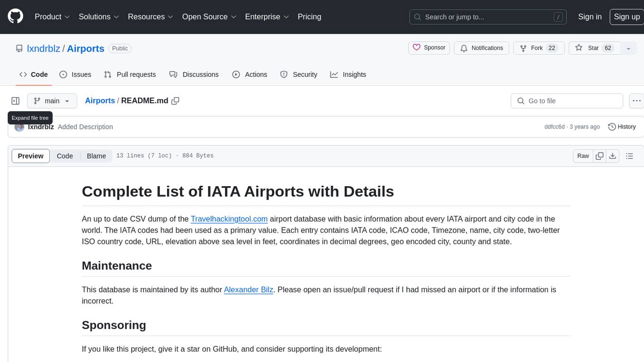The width and height of the screenshot is (644, 362).
Task: Open the Added Description commit message
Action: pyautogui.click(x=85, y=127)
